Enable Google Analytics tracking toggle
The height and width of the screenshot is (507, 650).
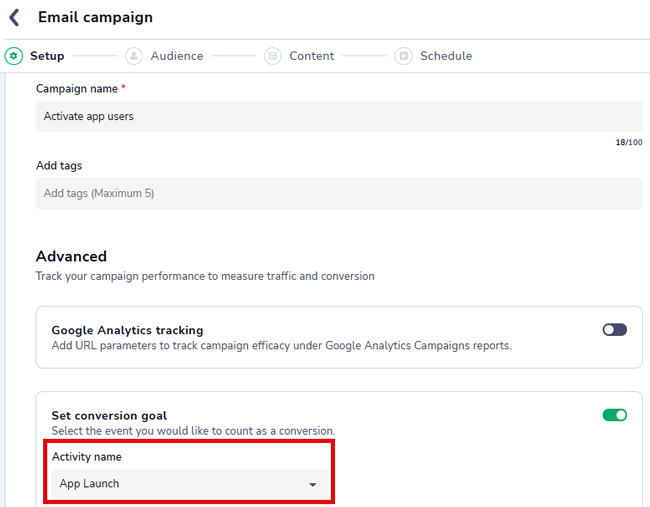click(x=614, y=330)
